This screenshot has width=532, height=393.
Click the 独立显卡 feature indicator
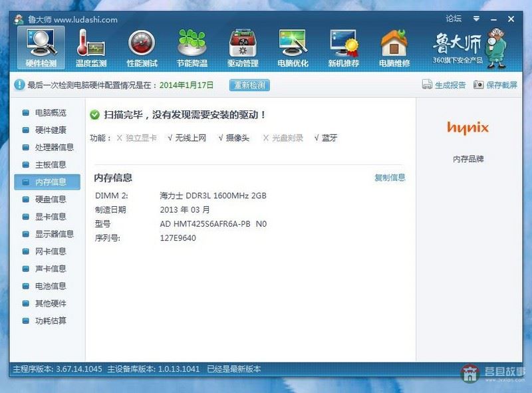tap(136, 138)
